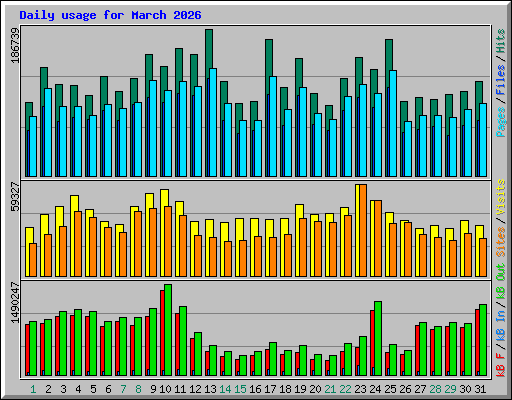Screen dimensions: 512x400
Task: Click day 5 on the x-axis
Action: click(x=93, y=389)
